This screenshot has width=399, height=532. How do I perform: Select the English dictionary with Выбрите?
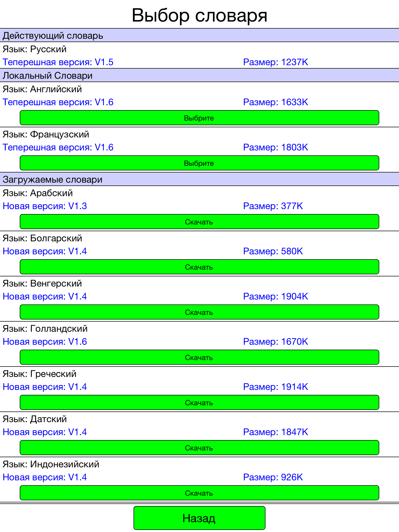(x=199, y=118)
